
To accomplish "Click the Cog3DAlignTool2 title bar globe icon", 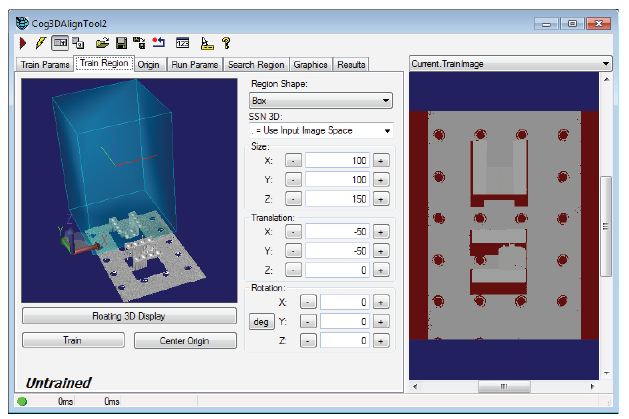I will tap(22, 23).
